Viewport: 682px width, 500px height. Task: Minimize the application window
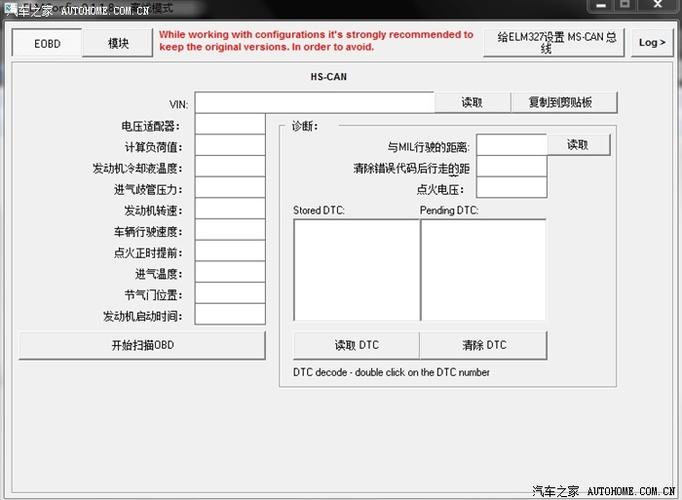point(601,5)
